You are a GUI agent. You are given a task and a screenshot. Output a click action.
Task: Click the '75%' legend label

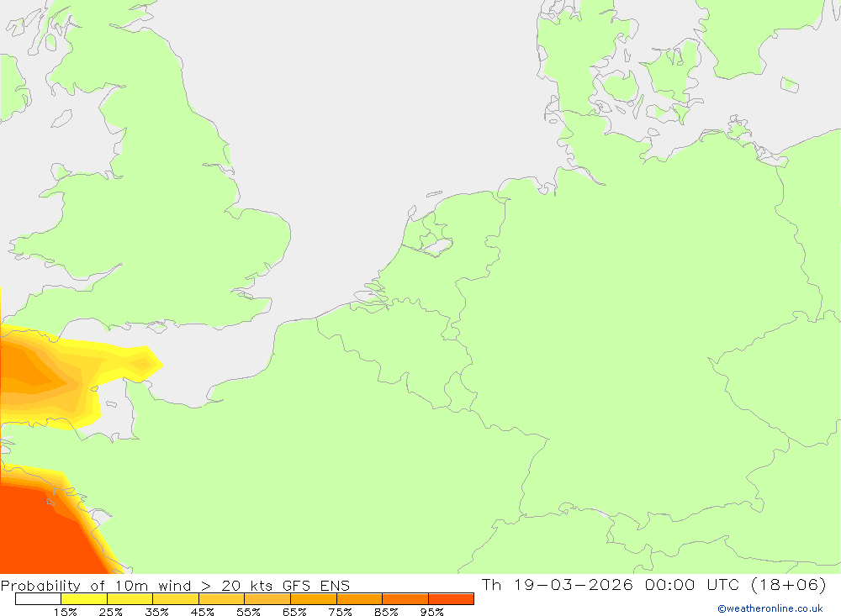tap(341, 612)
